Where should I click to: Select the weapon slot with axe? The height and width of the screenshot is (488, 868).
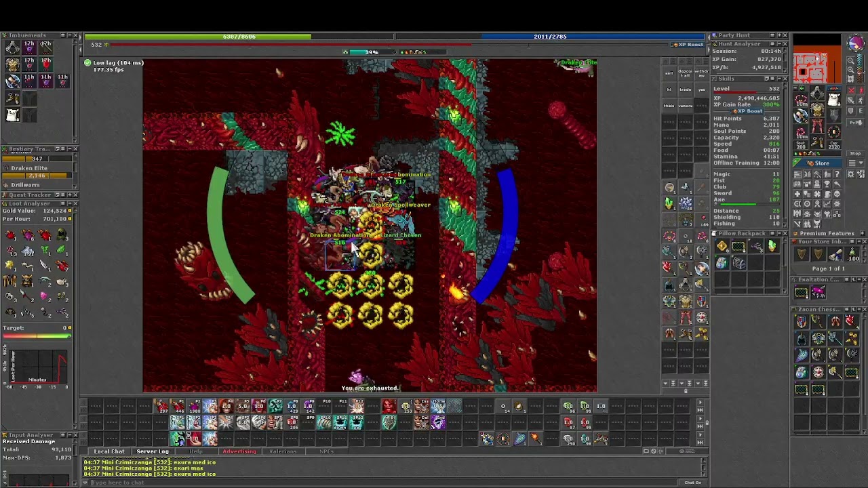pos(801,116)
